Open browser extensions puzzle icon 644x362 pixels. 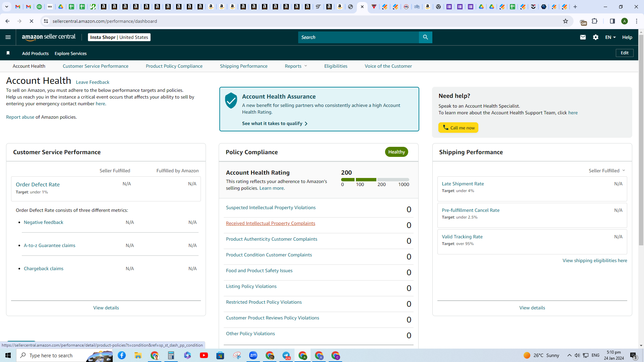tap(595, 21)
